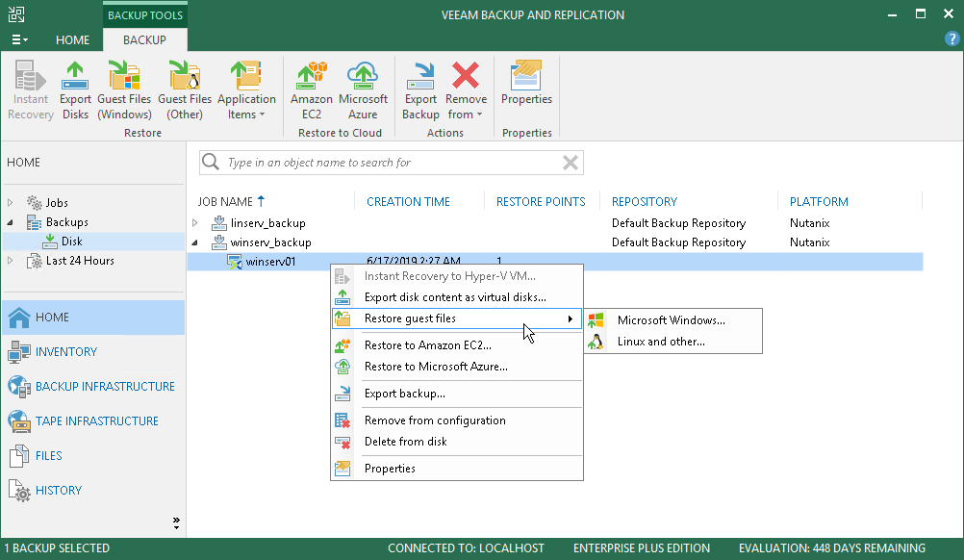Choose Microsoft Windows... from submenu
The image size is (964, 560).
tap(671, 320)
